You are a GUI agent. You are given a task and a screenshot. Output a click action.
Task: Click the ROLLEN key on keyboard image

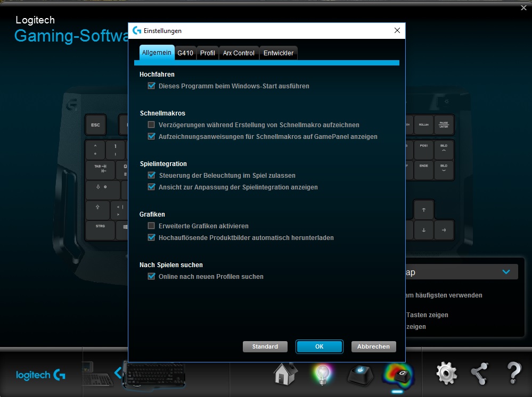point(424,125)
